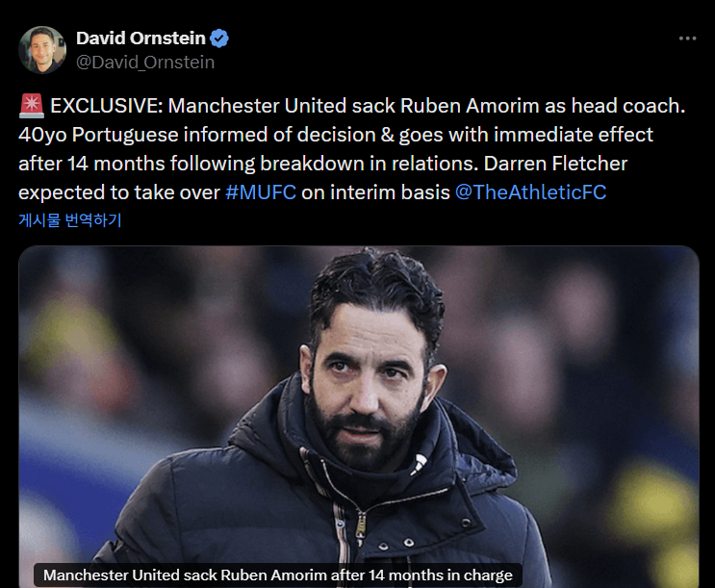The width and height of the screenshot is (715, 588).
Task: Click the David Ornstein display name
Action: [140, 38]
